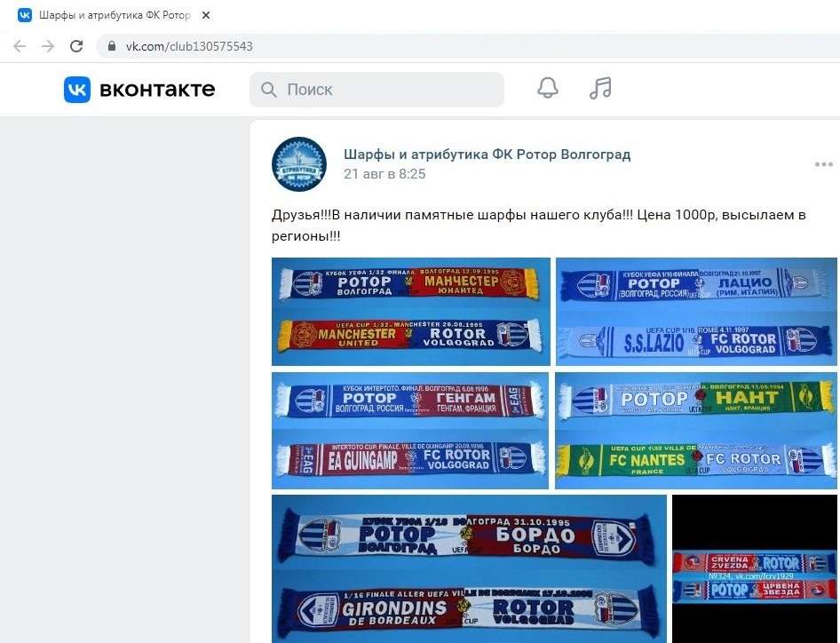Open Шарфы и атрибутика ФК Ротор Волгоград link

pos(487,155)
